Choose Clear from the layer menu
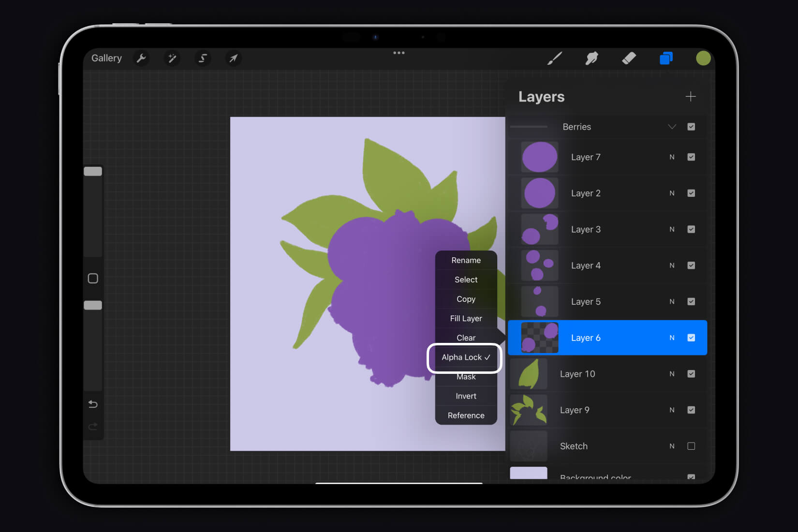Image resolution: width=798 pixels, height=532 pixels. click(x=466, y=338)
